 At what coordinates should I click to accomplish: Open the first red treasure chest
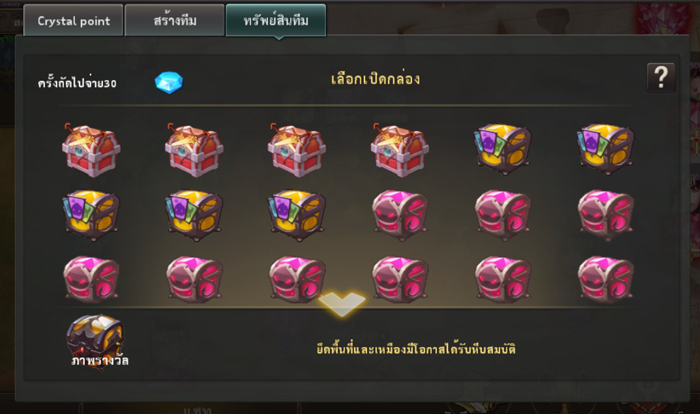point(92,150)
